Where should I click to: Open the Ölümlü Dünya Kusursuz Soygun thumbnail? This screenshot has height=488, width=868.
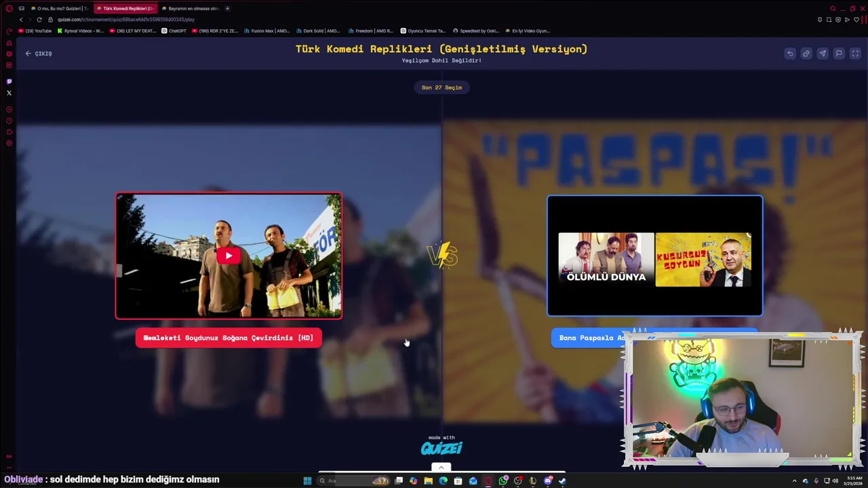655,256
